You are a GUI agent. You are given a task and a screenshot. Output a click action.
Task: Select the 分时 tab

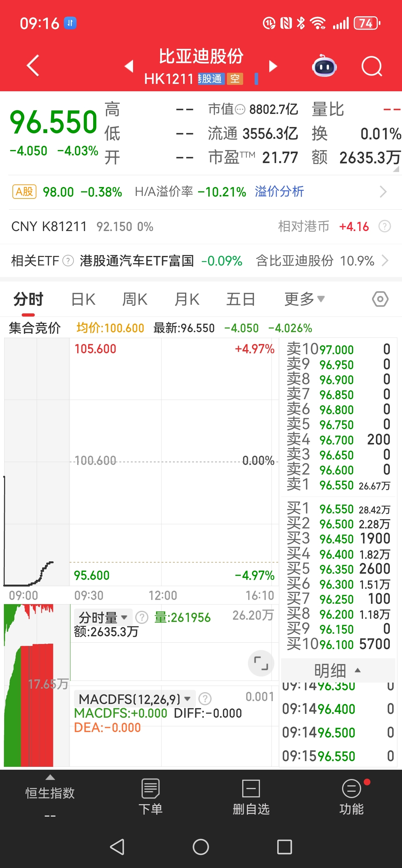click(x=28, y=299)
